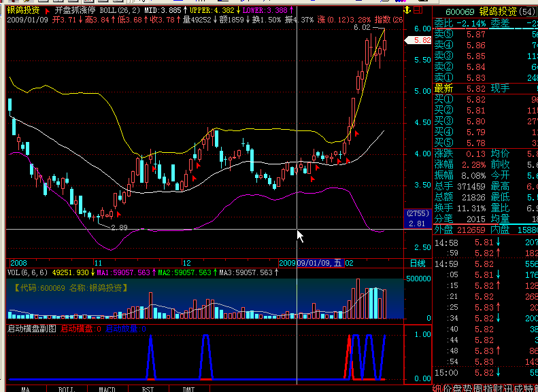Click the 卖⑤ 5.87 ask row
This screenshot has width=538, height=392.
pos(486,34)
